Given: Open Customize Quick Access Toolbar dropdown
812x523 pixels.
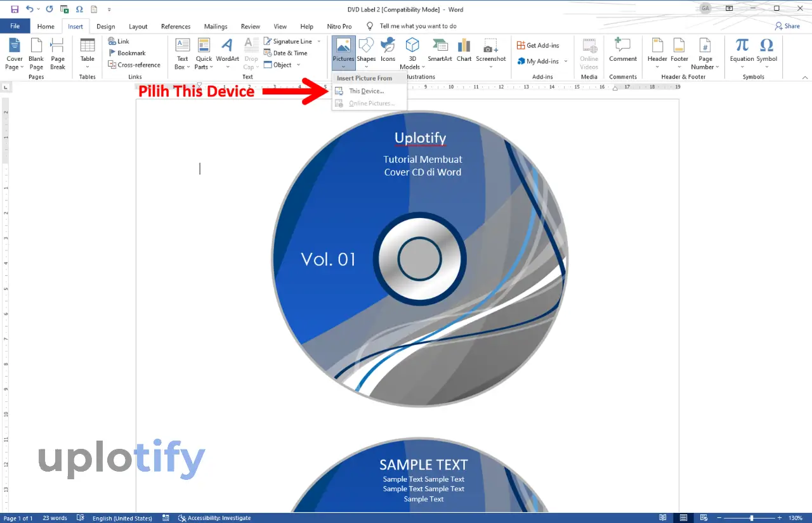Looking at the screenshot, I should 109,10.
